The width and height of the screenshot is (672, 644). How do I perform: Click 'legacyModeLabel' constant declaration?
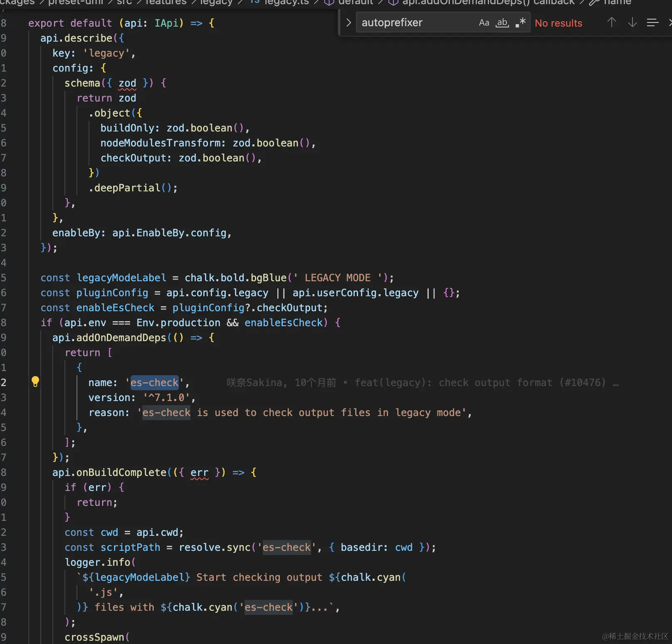(x=121, y=278)
